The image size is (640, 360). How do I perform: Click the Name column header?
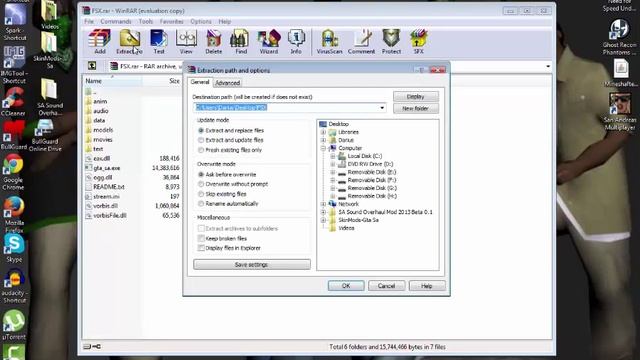113,81
